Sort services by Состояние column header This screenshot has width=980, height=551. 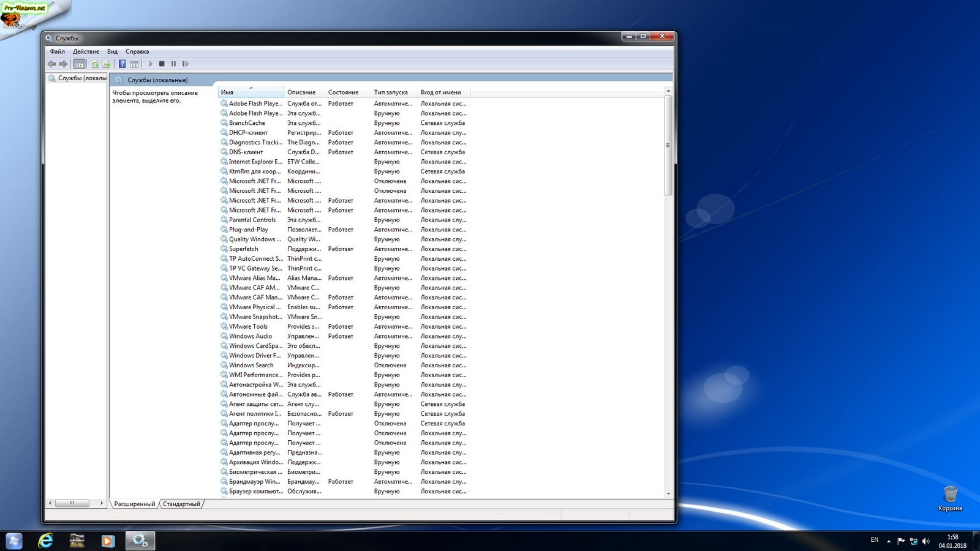coord(343,92)
